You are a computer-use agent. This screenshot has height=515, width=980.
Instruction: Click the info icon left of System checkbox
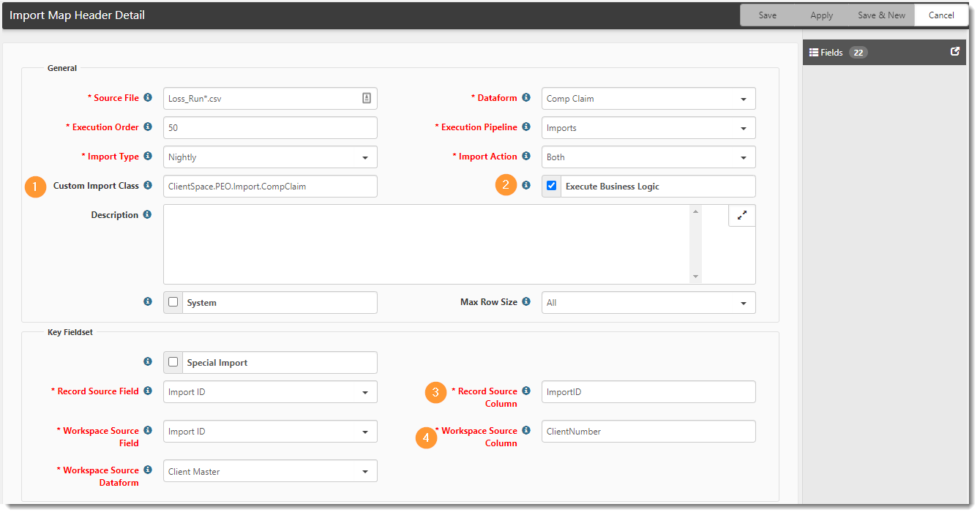[x=148, y=301]
